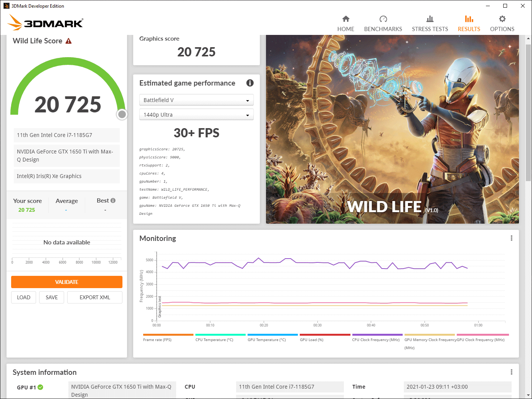Viewport: 532px width, 399px height.
Task: Click the 3DMark app icon in title bar
Action: point(6,6)
